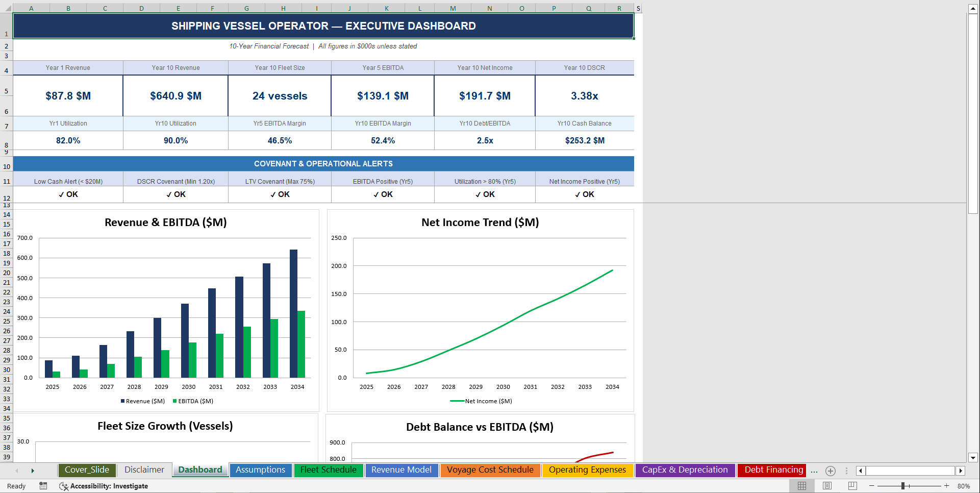The height and width of the screenshot is (493, 980).
Task: Switch to the Debt Financing tab
Action: [x=771, y=470]
